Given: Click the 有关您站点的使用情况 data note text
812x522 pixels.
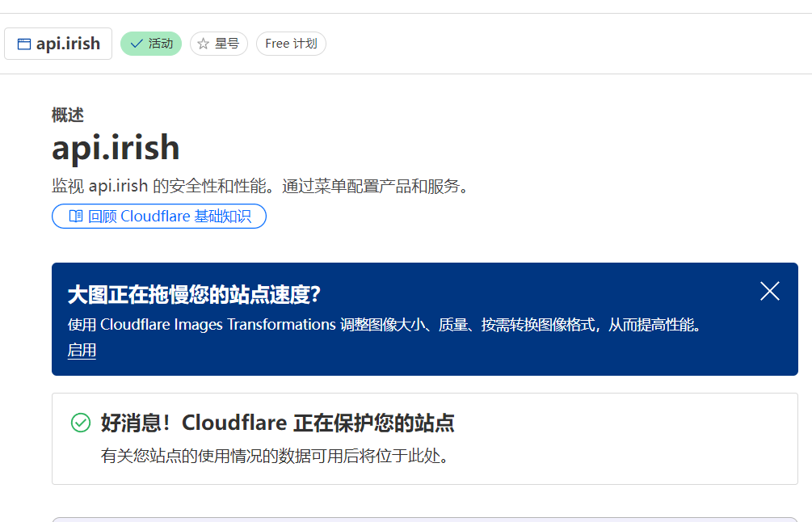Looking at the screenshot, I should point(275,456).
